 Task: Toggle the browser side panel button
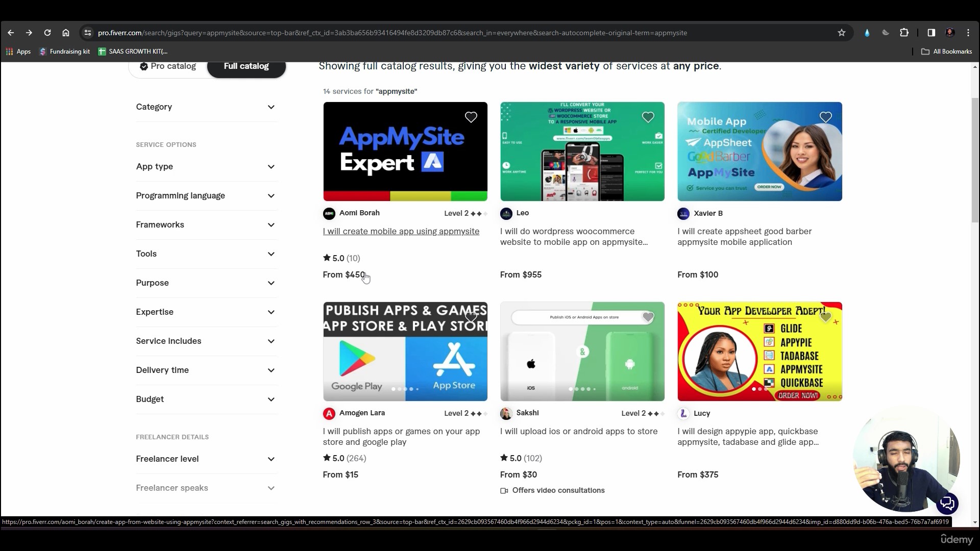coord(931,33)
